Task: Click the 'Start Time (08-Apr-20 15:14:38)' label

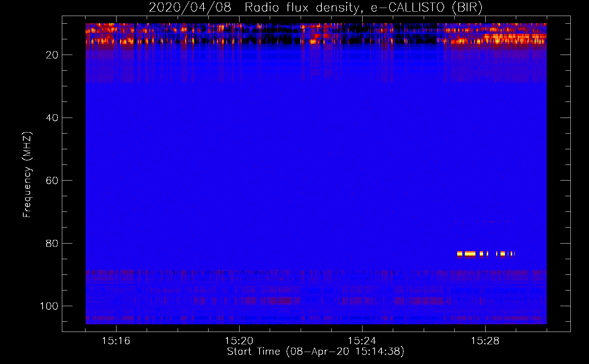Action: click(x=316, y=352)
